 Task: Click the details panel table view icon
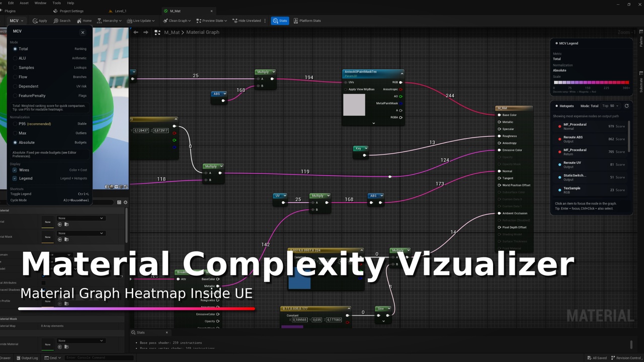(119, 202)
